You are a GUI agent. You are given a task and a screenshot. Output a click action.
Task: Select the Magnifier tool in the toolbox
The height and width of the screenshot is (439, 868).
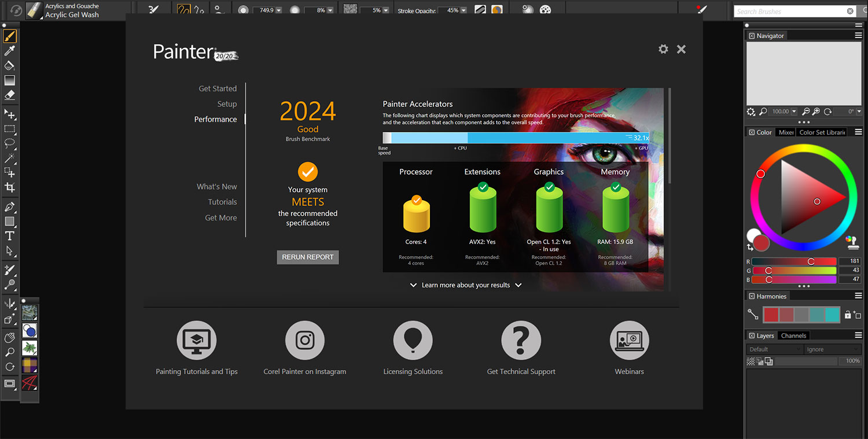10,352
